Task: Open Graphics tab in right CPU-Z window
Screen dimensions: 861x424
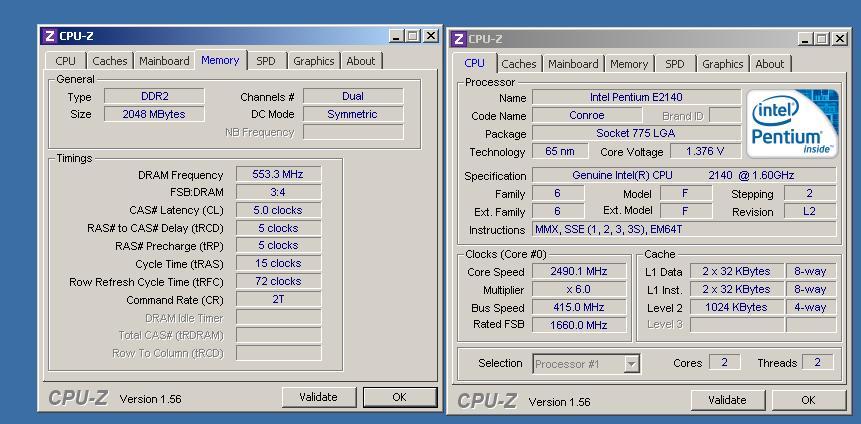Action: (x=723, y=64)
